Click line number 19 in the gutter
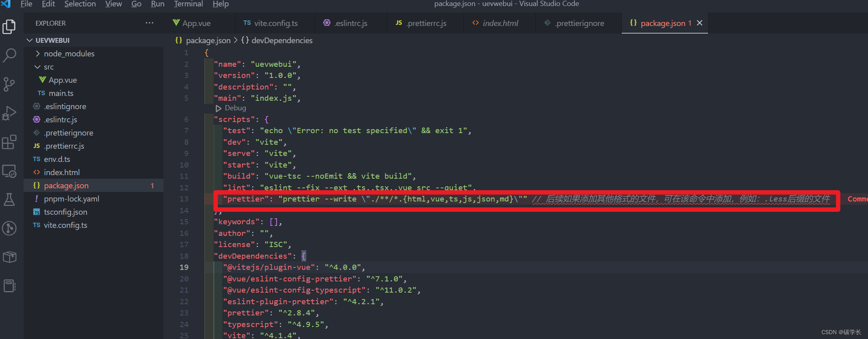Image resolution: width=868 pixels, height=339 pixels. click(184, 267)
